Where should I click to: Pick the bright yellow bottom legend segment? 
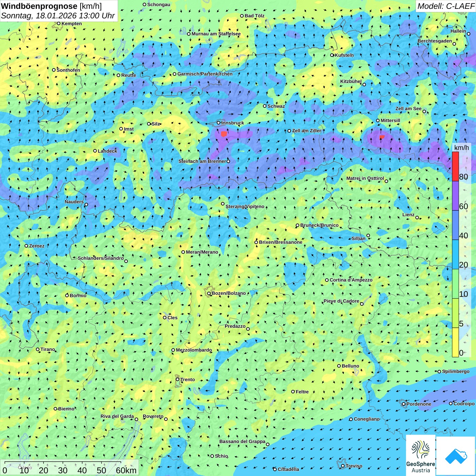(x=455, y=342)
